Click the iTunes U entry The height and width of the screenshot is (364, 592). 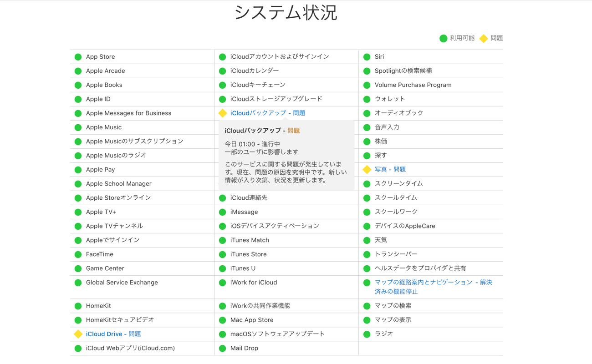coord(243,268)
